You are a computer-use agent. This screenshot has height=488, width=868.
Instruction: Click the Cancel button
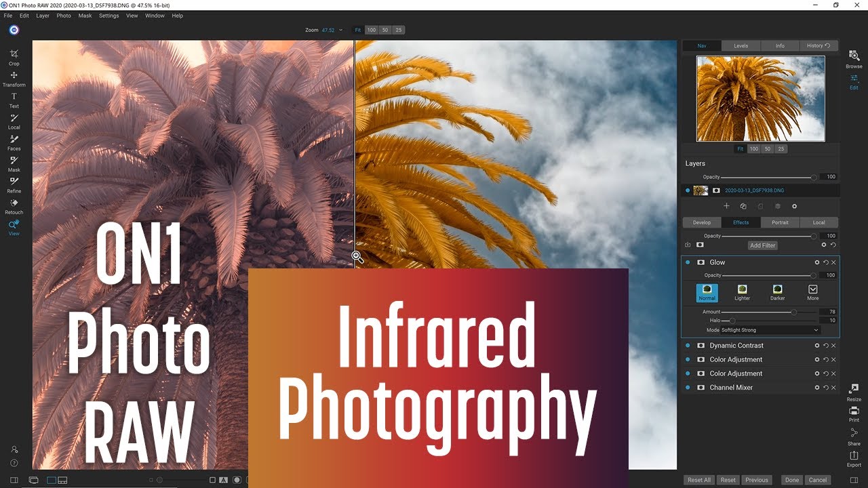818,480
